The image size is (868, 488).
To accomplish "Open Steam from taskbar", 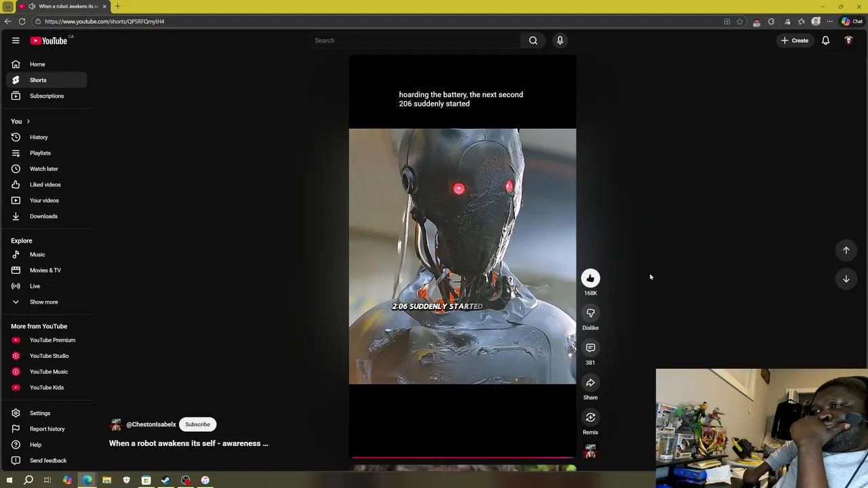I will pos(165,480).
